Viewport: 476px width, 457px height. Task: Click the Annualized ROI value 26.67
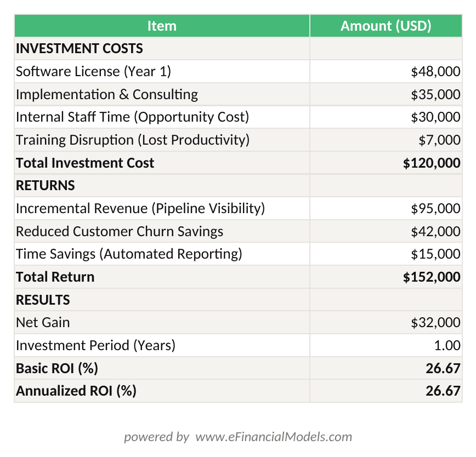tap(386, 391)
